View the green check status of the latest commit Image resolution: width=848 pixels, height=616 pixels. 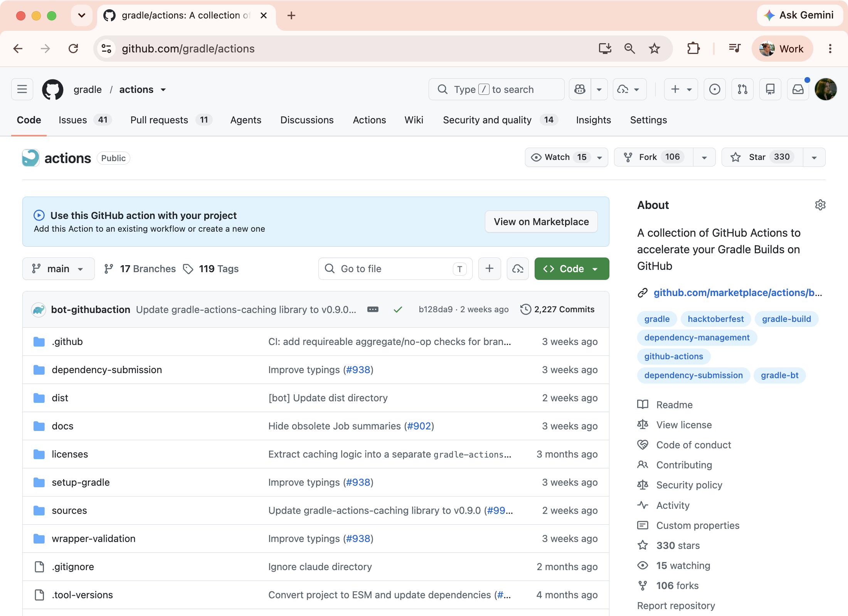point(398,310)
